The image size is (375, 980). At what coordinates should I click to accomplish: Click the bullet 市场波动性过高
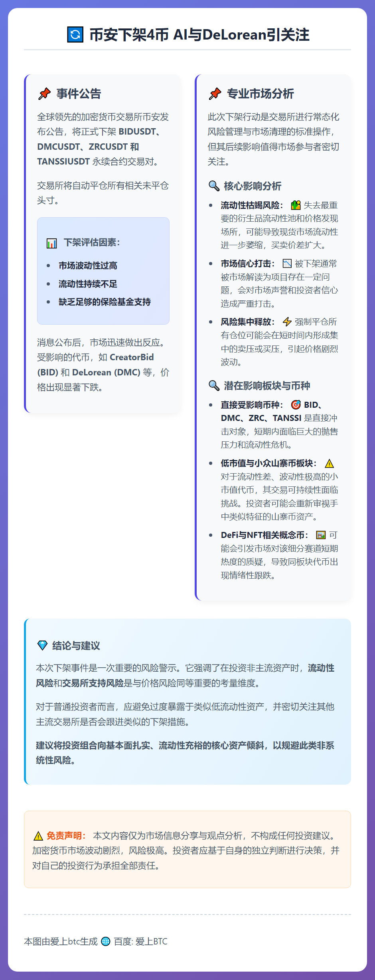pyautogui.click(x=88, y=266)
